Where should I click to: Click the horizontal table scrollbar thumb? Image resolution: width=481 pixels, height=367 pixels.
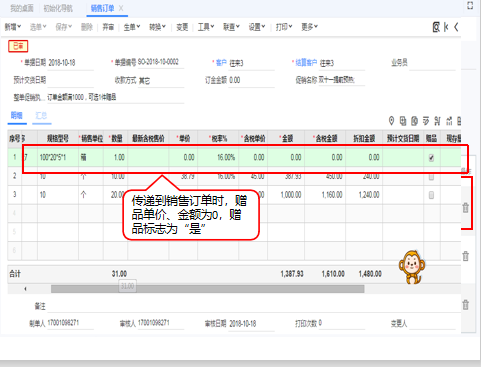point(207,289)
